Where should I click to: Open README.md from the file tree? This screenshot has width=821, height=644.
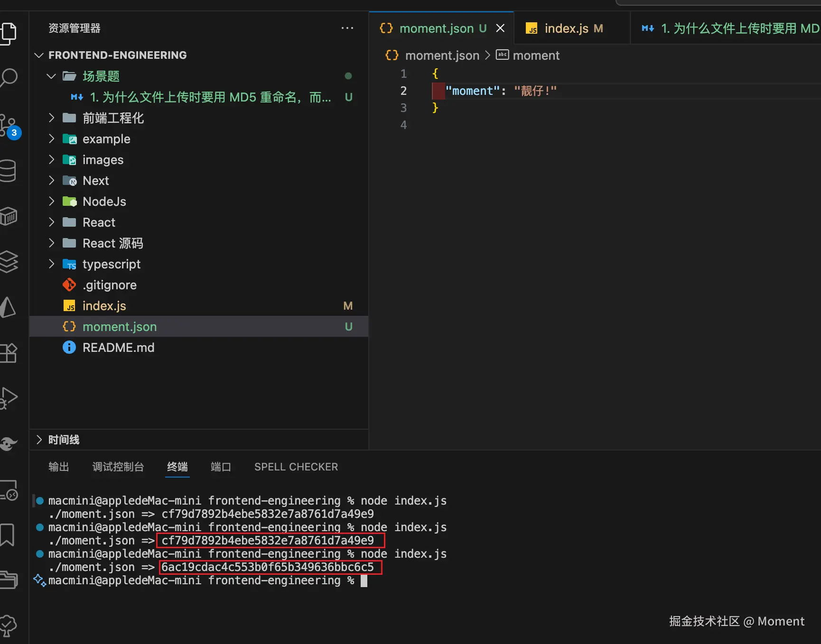coord(118,348)
